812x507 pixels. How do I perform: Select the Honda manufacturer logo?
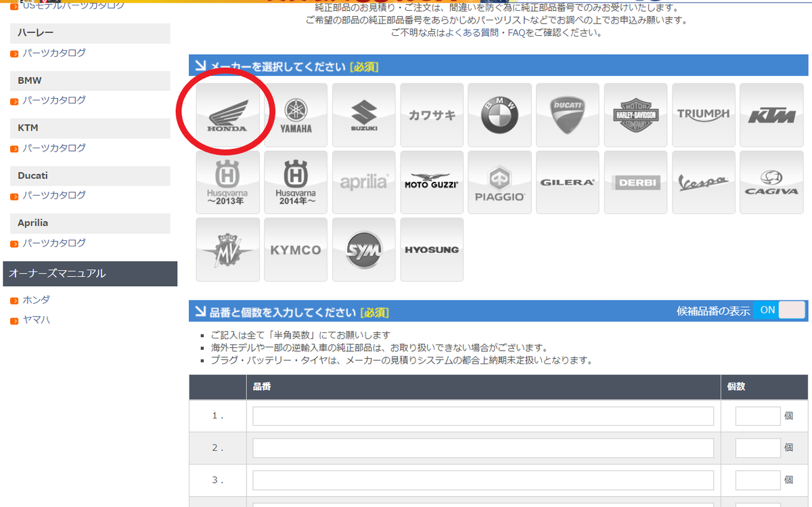[228, 115]
